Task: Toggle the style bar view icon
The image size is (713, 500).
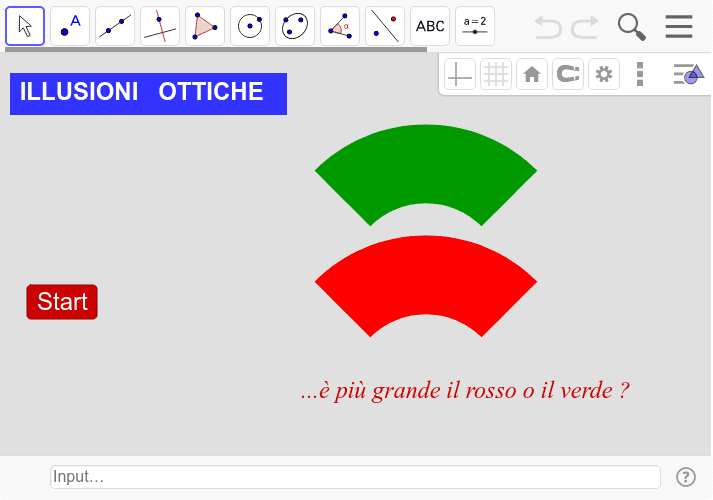Action: tap(688, 74)
